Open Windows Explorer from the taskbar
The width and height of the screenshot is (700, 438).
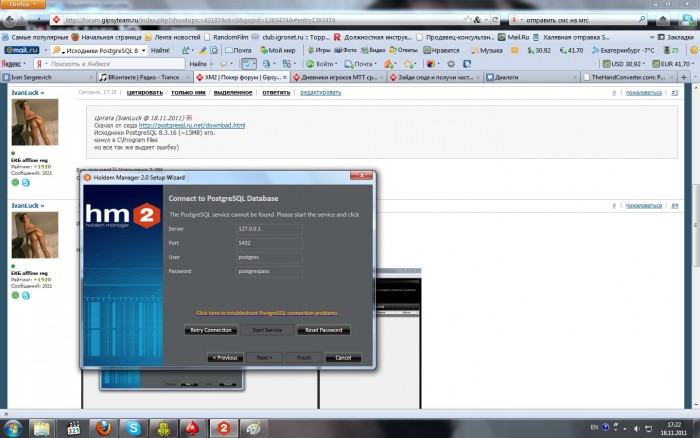point(42,428)
